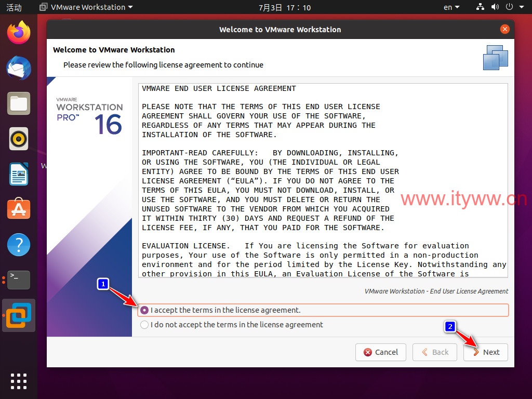532x399 pixels.
Task: Open the 活动 Activities overview
Action: tap(14, 7)
